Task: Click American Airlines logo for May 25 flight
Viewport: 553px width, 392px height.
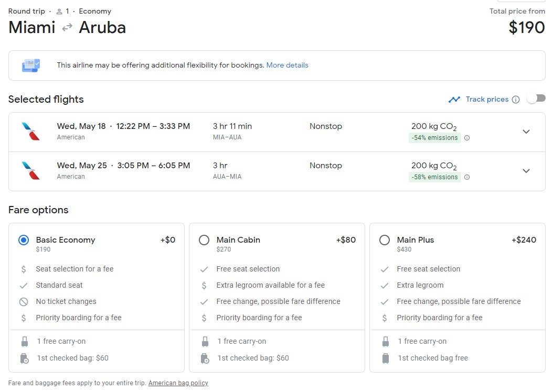Action: [30, 171]
